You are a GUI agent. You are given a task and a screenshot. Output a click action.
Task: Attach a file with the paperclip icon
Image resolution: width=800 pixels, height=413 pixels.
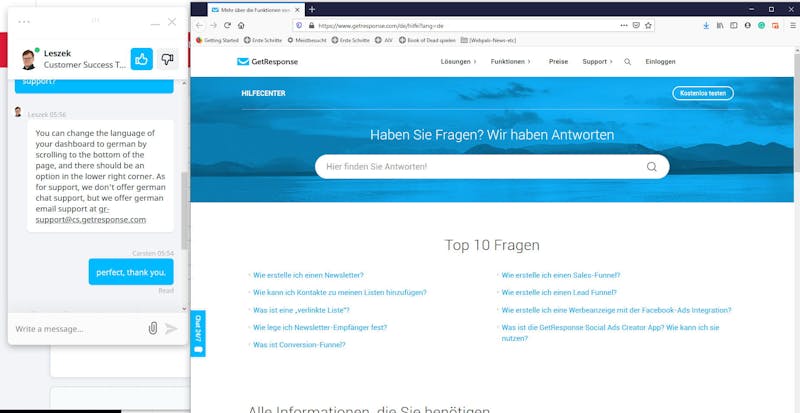153,328
